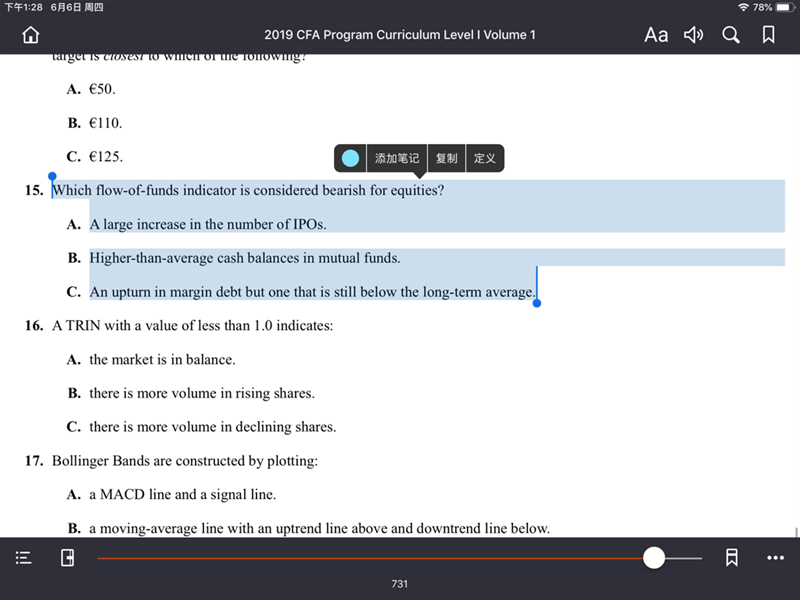Tap "the market is in balance."
Viewport: 800px width, 600px height.
coord(162,360)
